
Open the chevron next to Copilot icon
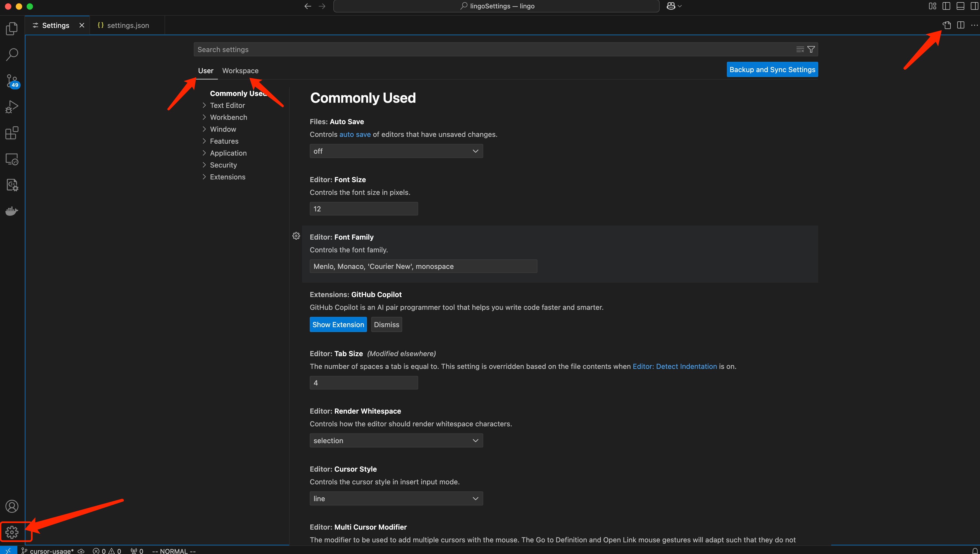[680, 6]
